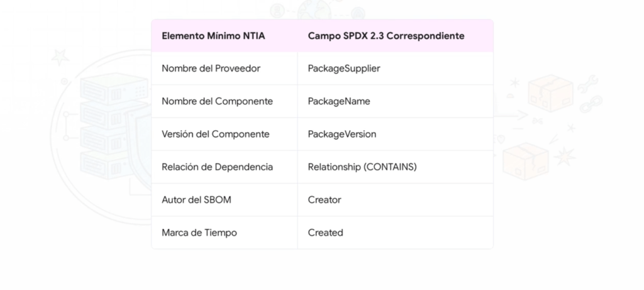Select the "PackageSupplier" cell
The width and height of the screenshot is (644, 290).
(x=343, y=68)
